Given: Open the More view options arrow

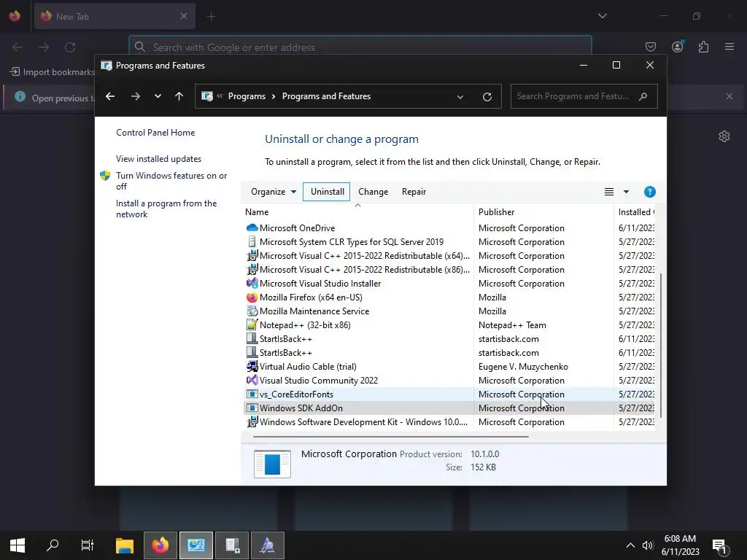Looking at the screenshot, I should pyautogui.click(x=626, y=192).
